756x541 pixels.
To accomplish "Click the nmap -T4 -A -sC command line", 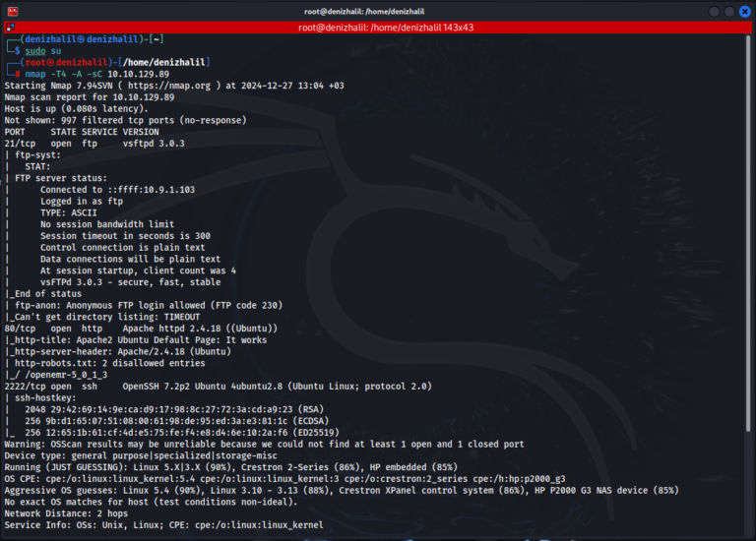I will (94, 74).
